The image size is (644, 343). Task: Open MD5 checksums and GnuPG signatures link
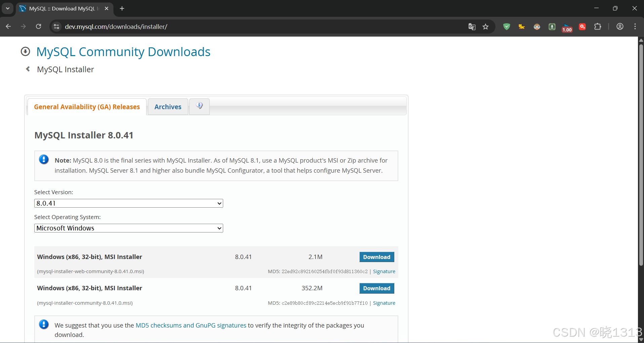coord(191,325)
